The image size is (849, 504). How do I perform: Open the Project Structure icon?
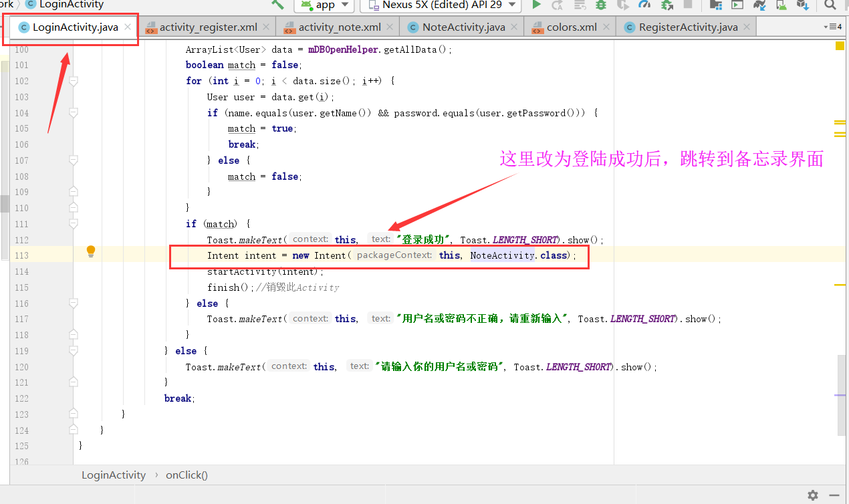716,5
